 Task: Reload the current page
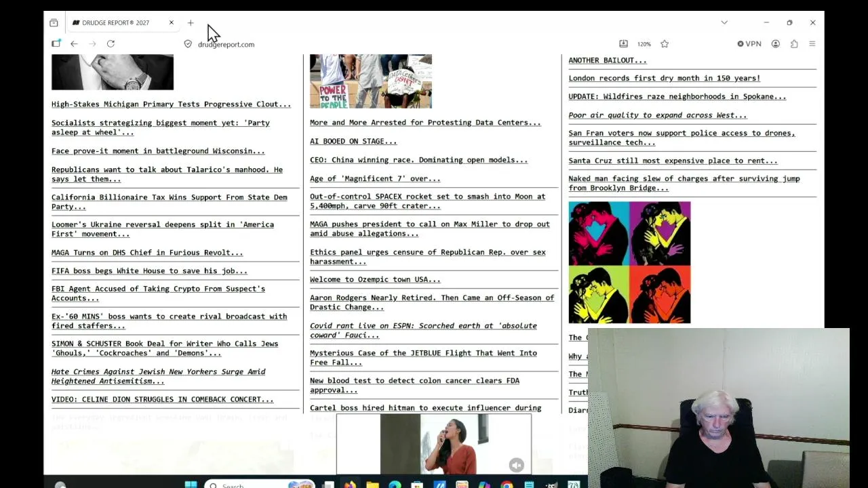pyautogui.click(x=111, y=44)
